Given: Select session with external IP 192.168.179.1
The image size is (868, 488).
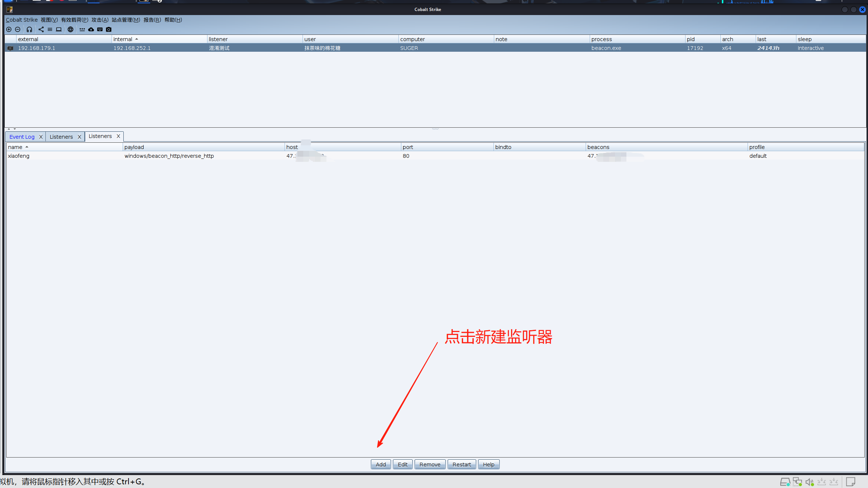Looking at the screenshot, I should [435, 48].
